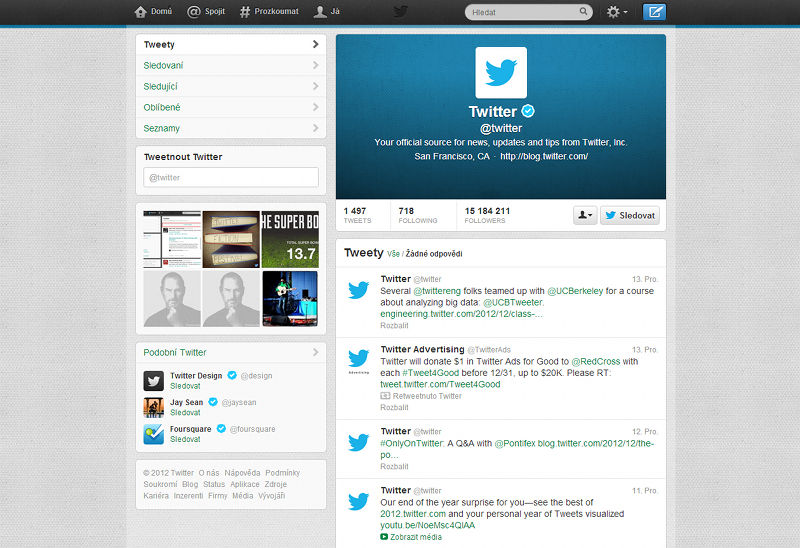Screen dimensions: 800x548
Task: Click the Já person icon
Action: (320, 12)
